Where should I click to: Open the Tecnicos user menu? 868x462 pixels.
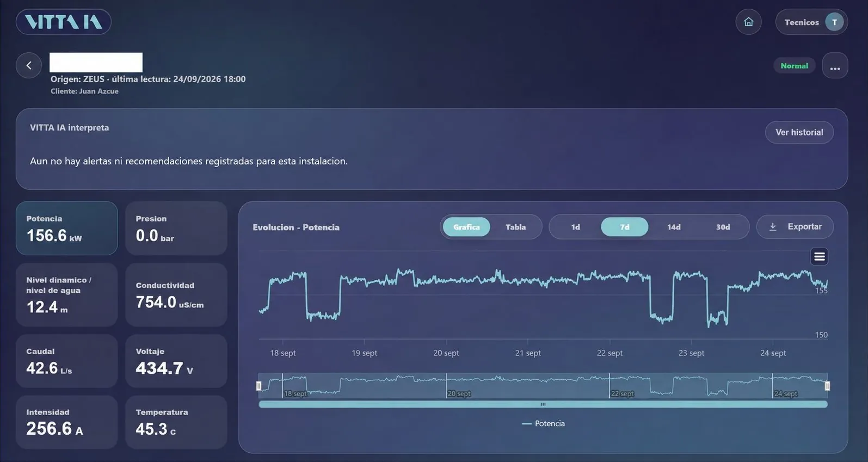click(811, 22)
